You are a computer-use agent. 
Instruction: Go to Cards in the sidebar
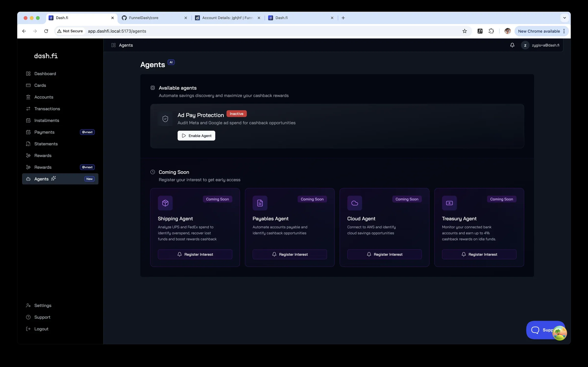click(60, 85)
